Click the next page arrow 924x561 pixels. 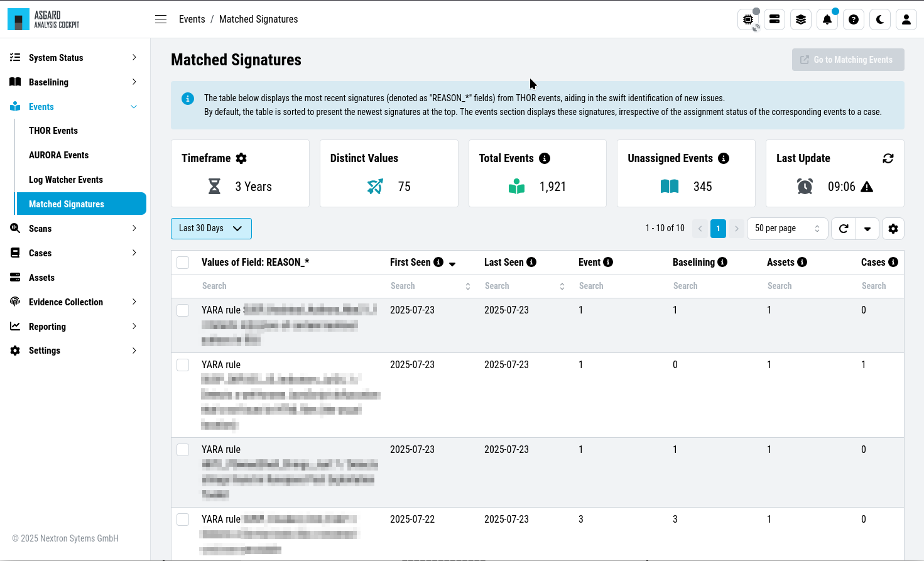click(737, 229)
